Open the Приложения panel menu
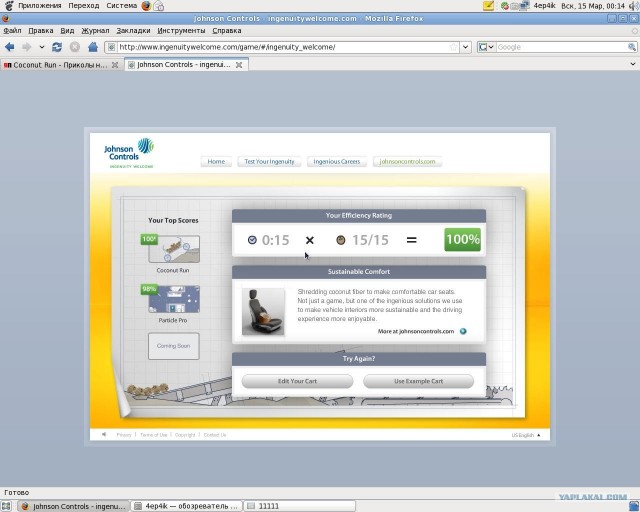Viewport: 640px width, 512px height. (x=40, y=6)
